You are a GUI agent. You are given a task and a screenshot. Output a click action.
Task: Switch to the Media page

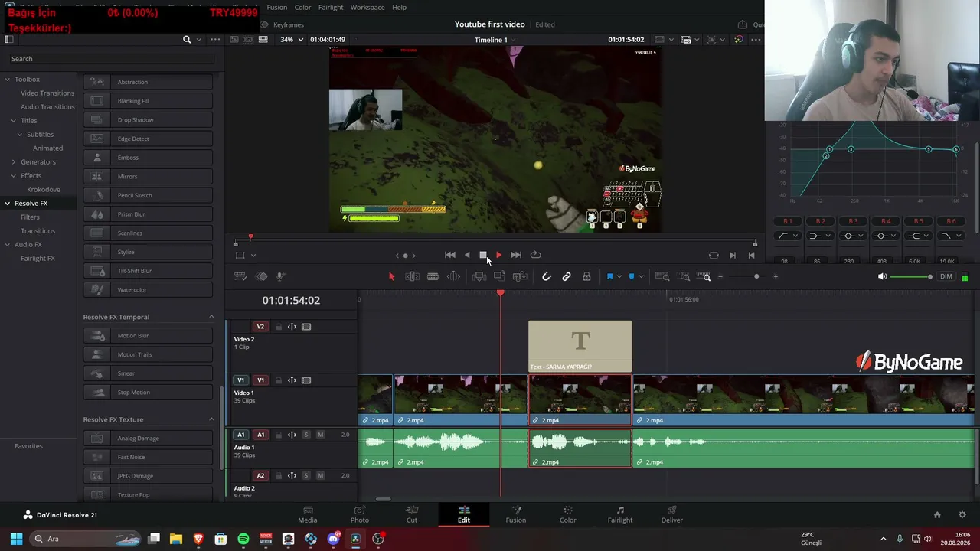308,514
